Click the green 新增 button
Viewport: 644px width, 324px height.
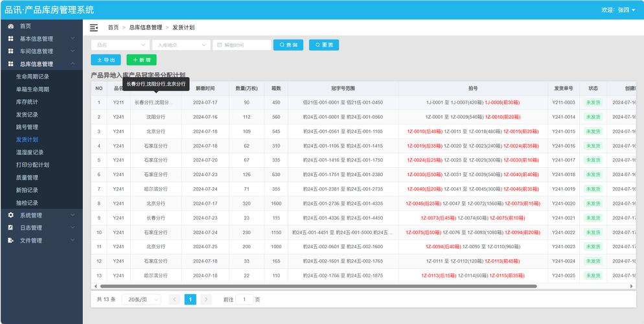[x=141, y=60]
